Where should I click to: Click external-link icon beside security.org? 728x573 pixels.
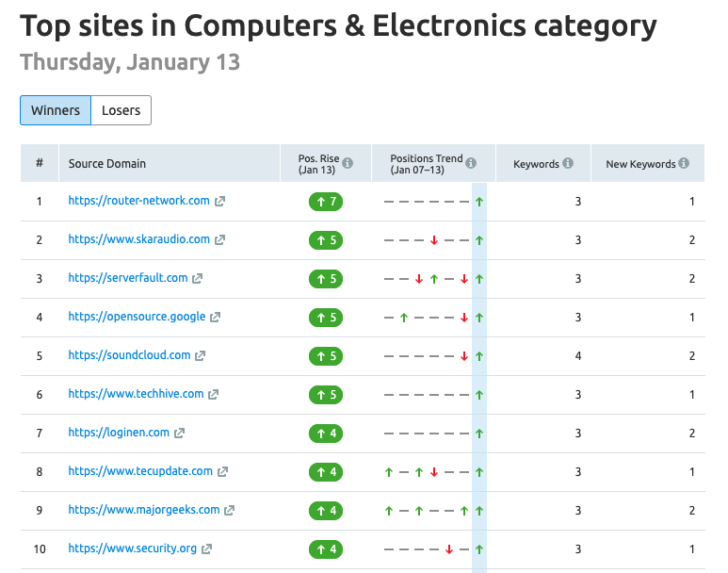[x=206, y=548]
